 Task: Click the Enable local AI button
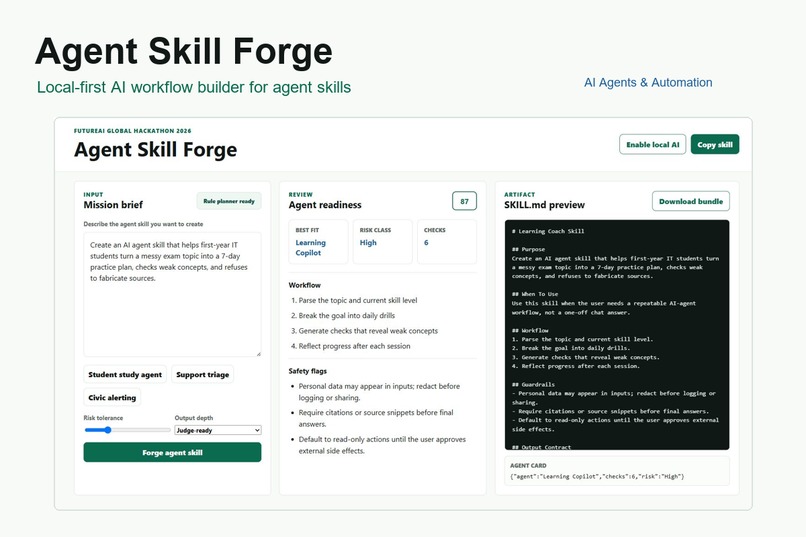[652, 144]
